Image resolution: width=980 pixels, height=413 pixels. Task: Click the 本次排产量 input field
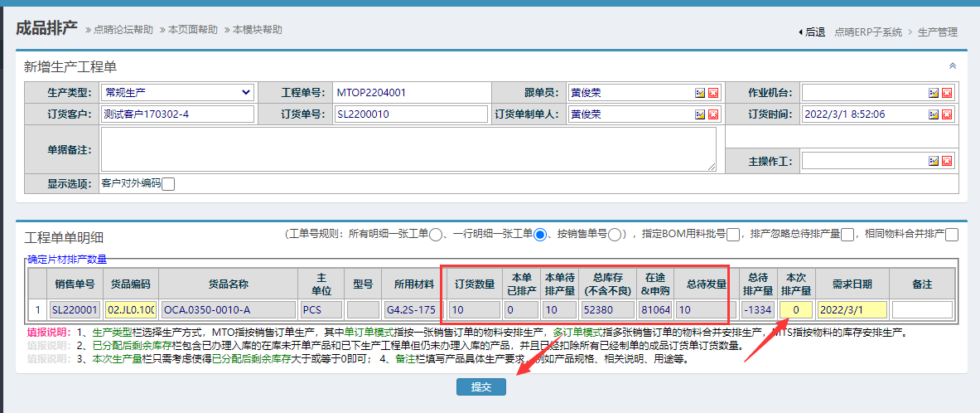[x=795, y=309]
